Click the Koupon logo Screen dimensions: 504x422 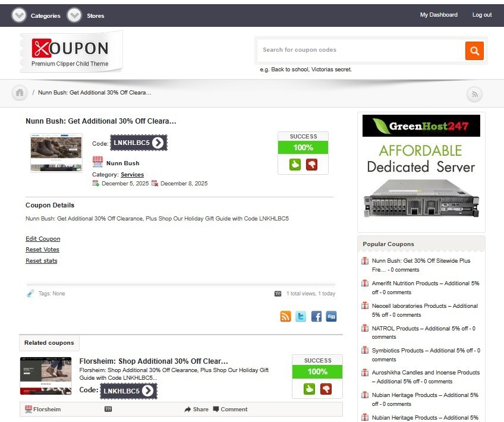[x=71, y=52]
